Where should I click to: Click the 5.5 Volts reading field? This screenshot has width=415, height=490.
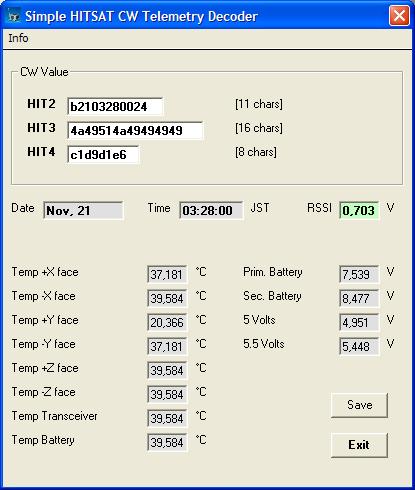pyautogui.click(x=359, y=346)
